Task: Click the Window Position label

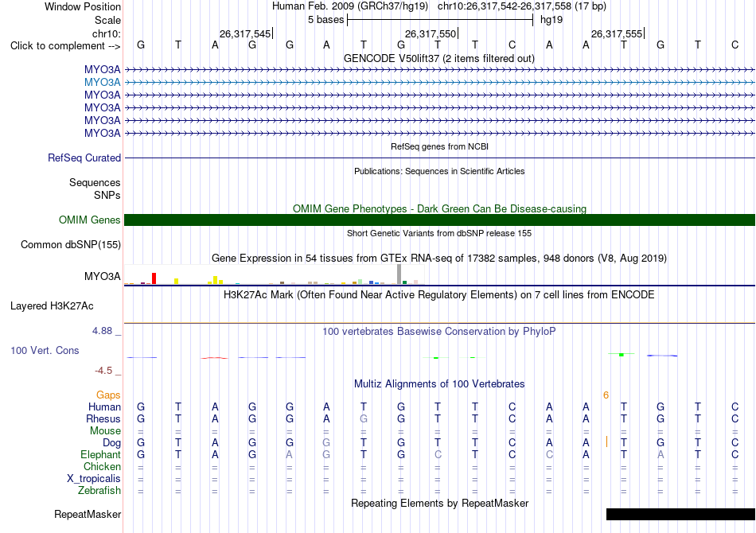Action: coord(83,6)
